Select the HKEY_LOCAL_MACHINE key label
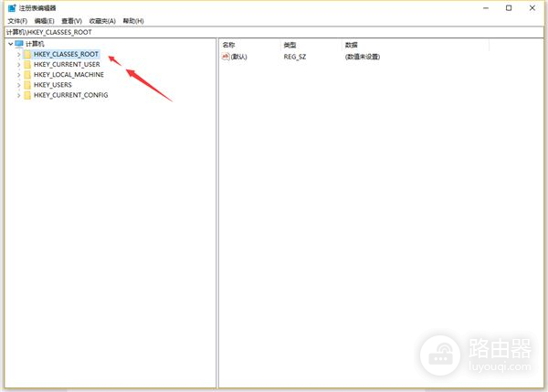 pyautogui.click(x=68, y=75)
